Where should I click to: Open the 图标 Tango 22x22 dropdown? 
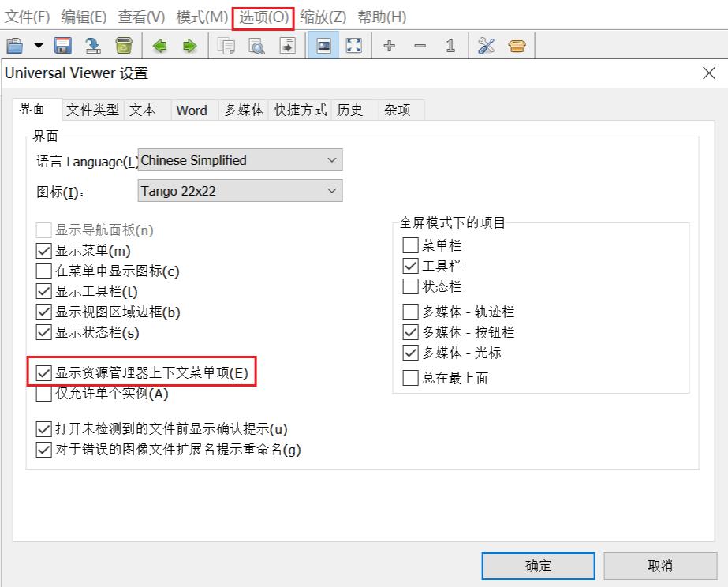(x=240, y=191)
